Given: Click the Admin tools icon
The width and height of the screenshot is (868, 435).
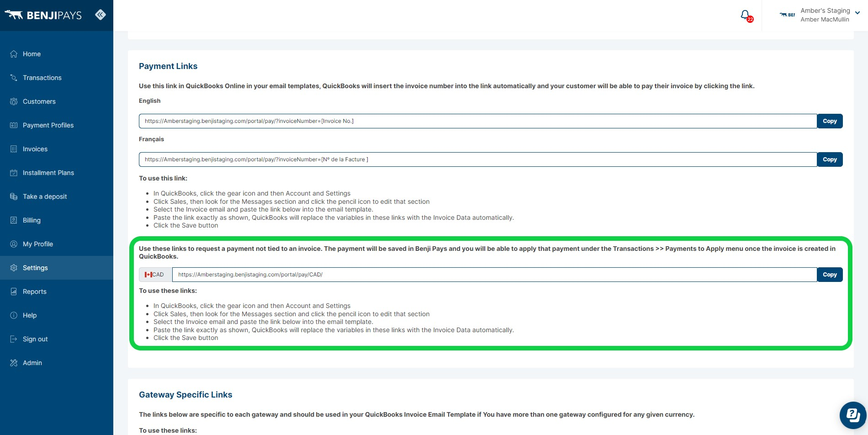Looking at the screenshot, I should click(14, 363).
